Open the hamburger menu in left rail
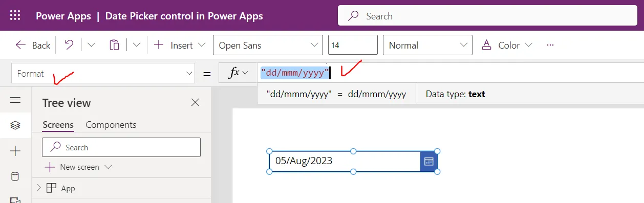This screenshot has width=644, height=203. (15, 100)
